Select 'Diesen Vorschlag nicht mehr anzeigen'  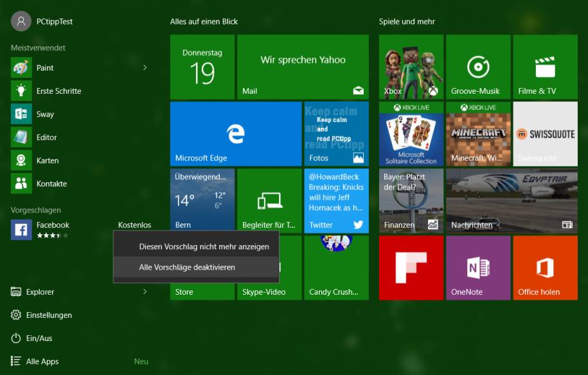(196, 247)
